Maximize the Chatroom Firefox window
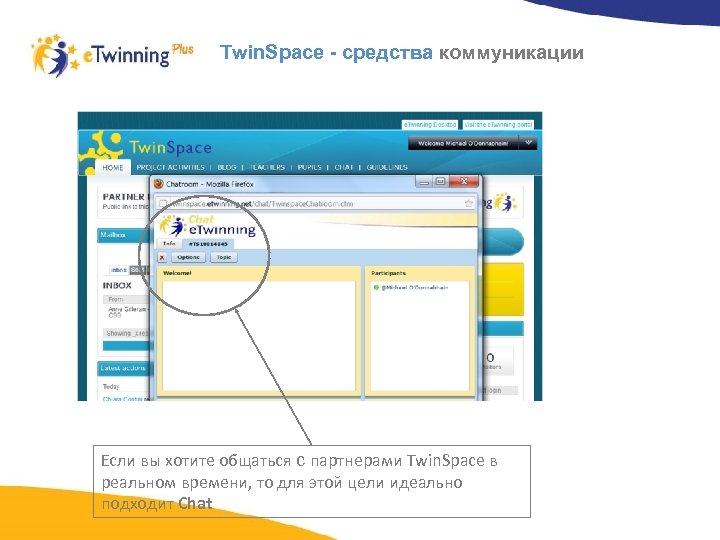The height and width of the screenshot is (540, 720). coord(439,182)
